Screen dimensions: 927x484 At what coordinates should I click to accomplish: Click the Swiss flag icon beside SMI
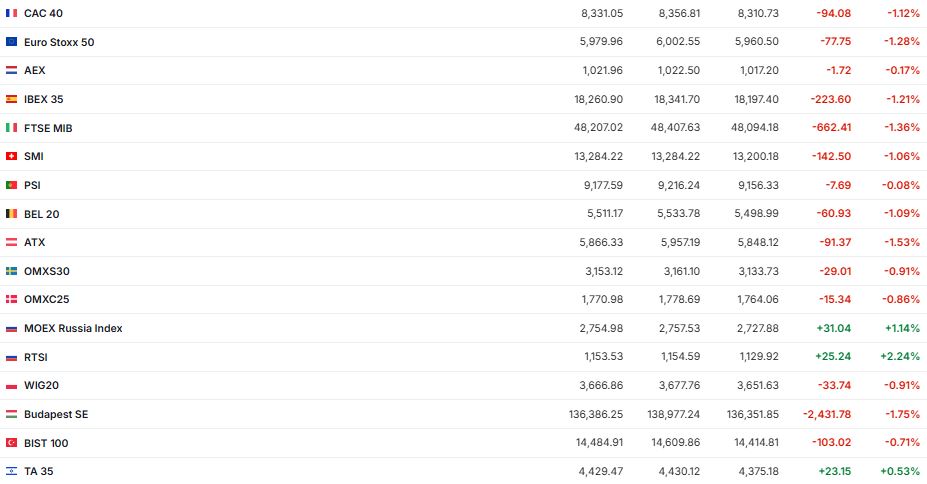point(11,156)
